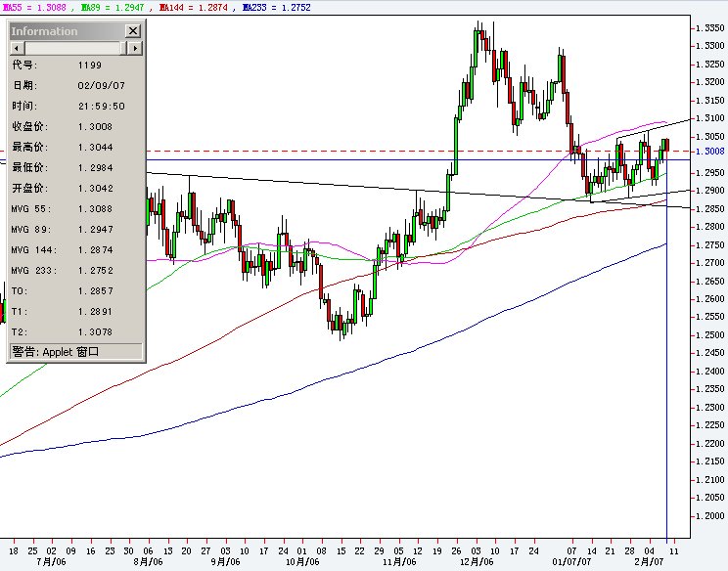This screenshot has width=728, height=571.
Task: Click the MA233 = 1.2752 legend label
Action: pos(277,8)
